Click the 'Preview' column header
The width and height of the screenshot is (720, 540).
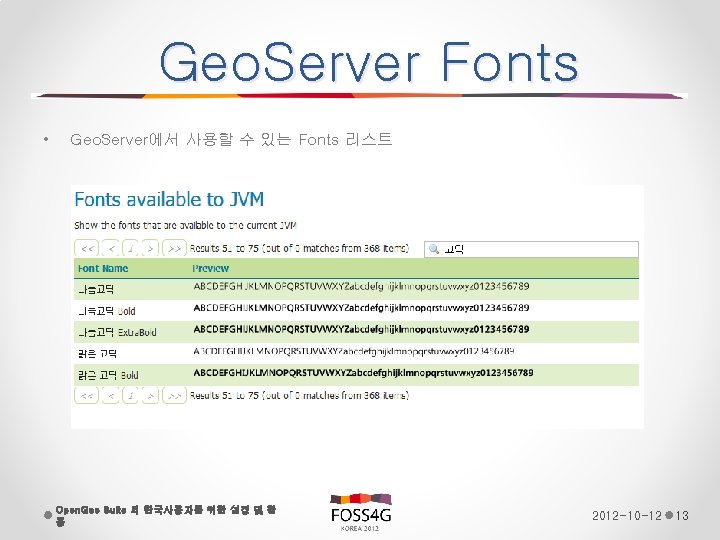pos(211,268)
